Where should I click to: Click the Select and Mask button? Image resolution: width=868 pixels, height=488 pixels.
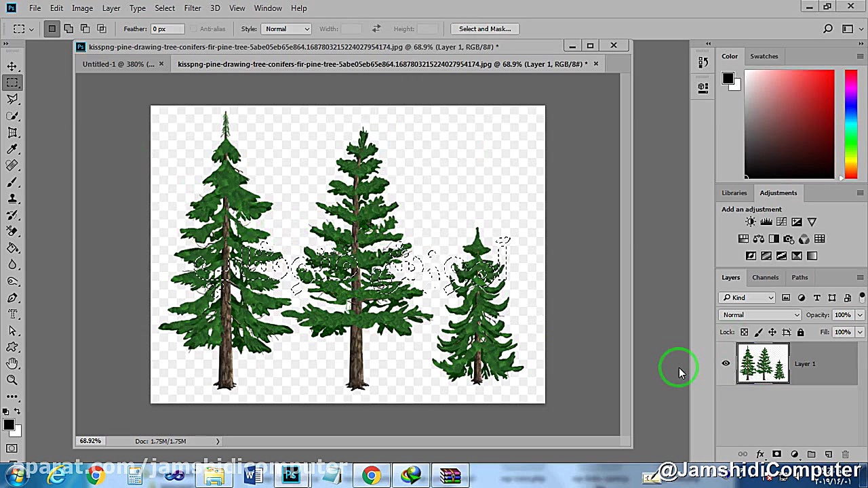coord(484,29)
